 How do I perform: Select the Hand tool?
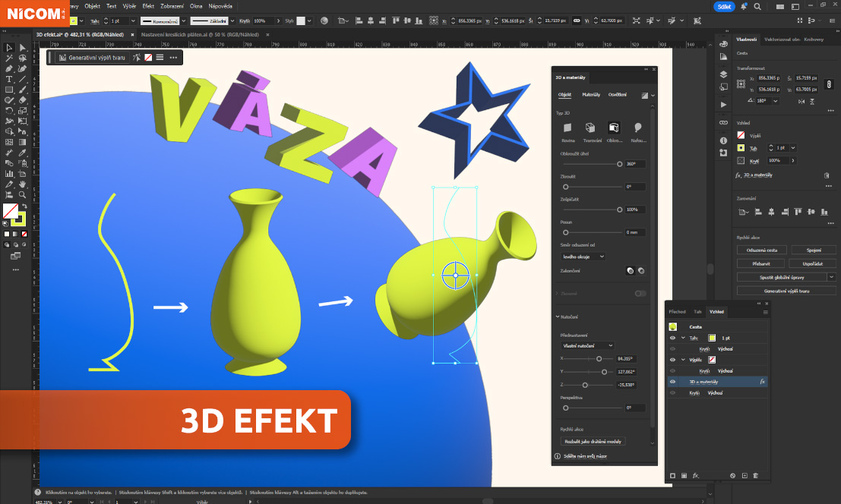tap(23, 184)
